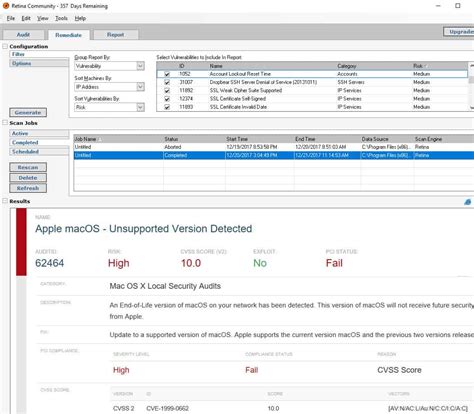Image resolution: width=474 pixels, height=414 pixels.
Task: Select the Aborted Untitled scan job row
Action: (274, 147)
